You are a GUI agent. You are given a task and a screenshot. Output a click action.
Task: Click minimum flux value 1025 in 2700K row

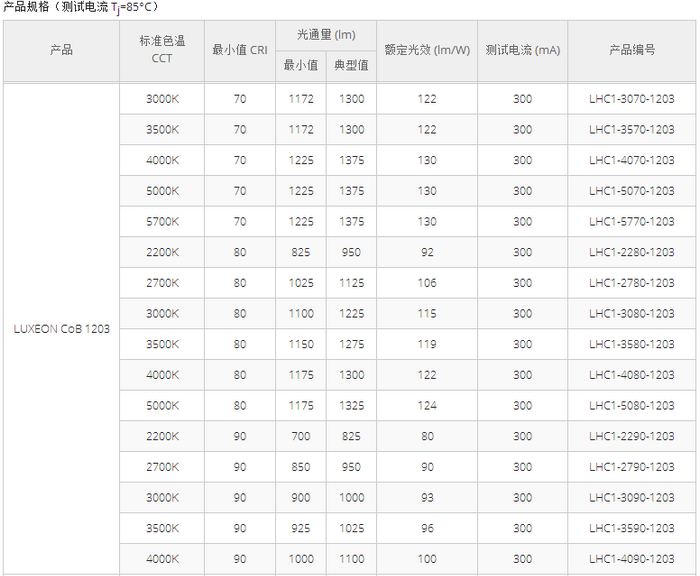pyautogui.click(x=301, y=283)
